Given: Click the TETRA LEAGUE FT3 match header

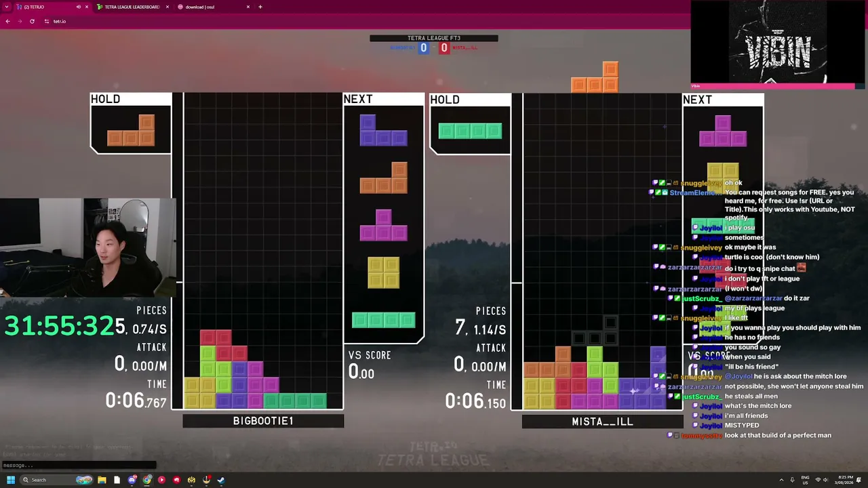Looking at the screenshot, I should (434, 38).
